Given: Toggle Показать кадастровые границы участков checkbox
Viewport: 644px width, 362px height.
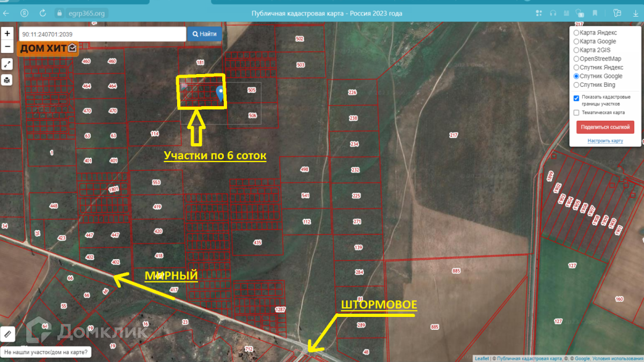Looking at the screenshot, I should pos(576,98).
